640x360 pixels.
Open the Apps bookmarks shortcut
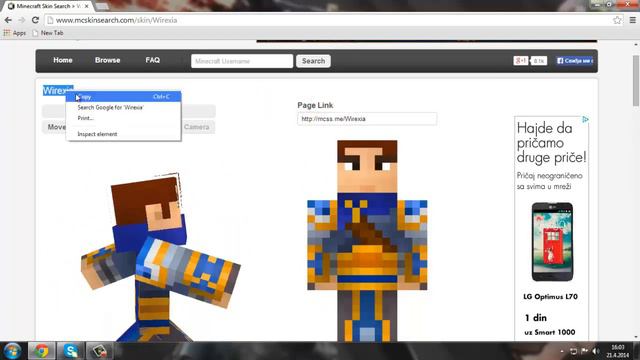coord(15,33)
